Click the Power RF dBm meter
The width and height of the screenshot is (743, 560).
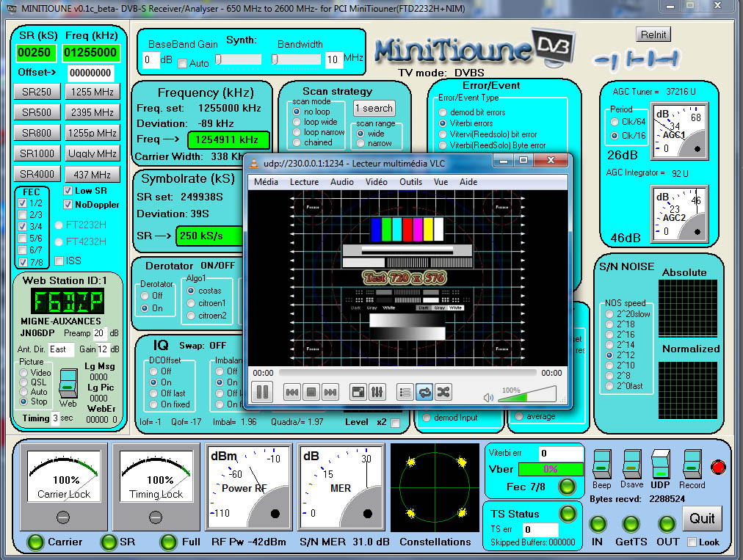(248, 487)
